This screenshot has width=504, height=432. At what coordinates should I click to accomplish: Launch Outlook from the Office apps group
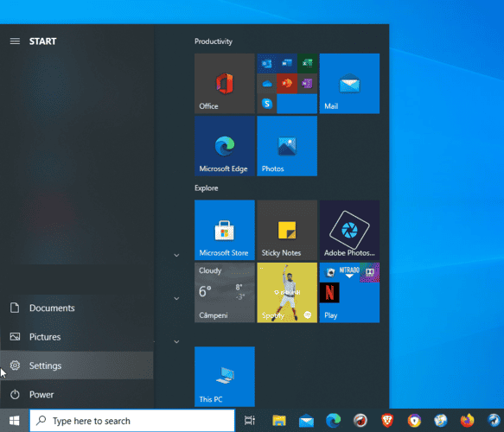pyautogui.click(x=266, y=63)
